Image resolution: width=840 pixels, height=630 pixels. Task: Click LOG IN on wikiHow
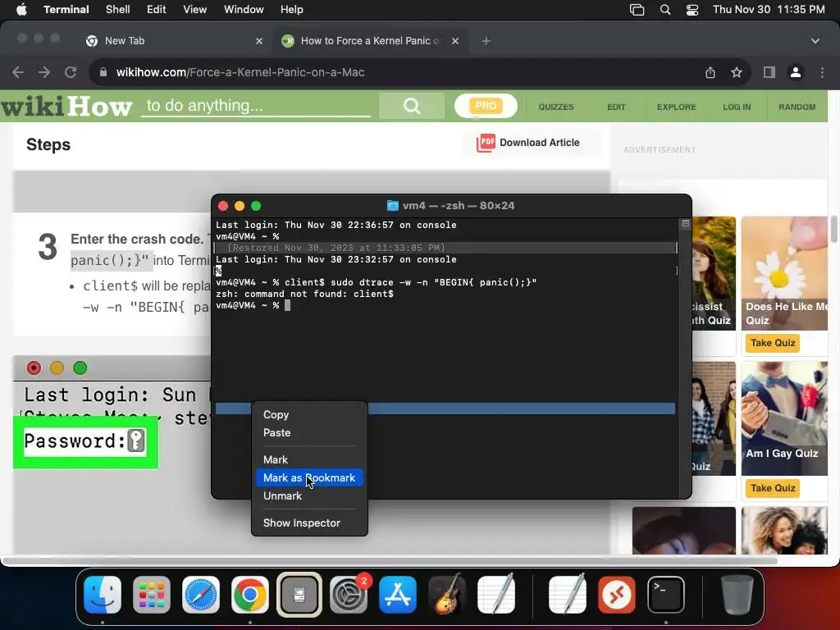click(x=737, y=107)
